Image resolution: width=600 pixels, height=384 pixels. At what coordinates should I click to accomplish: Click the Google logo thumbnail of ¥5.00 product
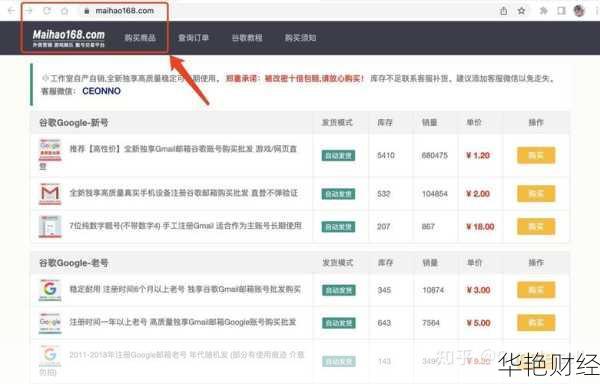[50, 323]
